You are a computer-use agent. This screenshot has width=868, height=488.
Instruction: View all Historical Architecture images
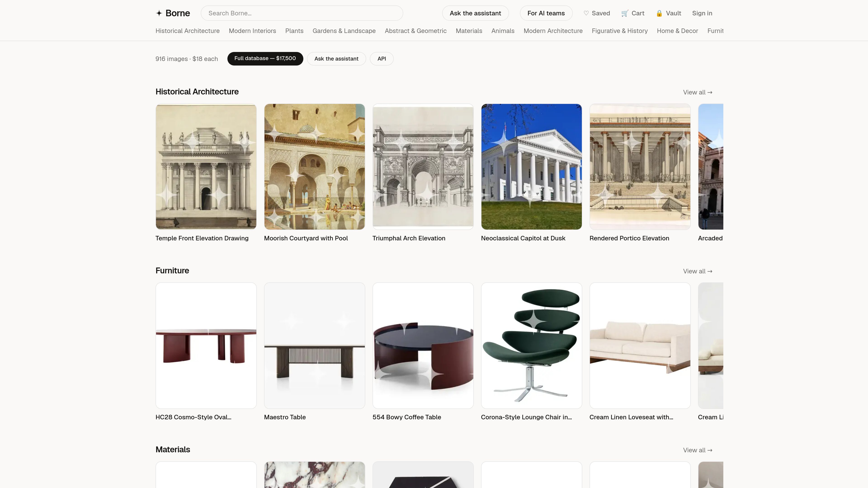pyautogui.click(x=697, y=92)
